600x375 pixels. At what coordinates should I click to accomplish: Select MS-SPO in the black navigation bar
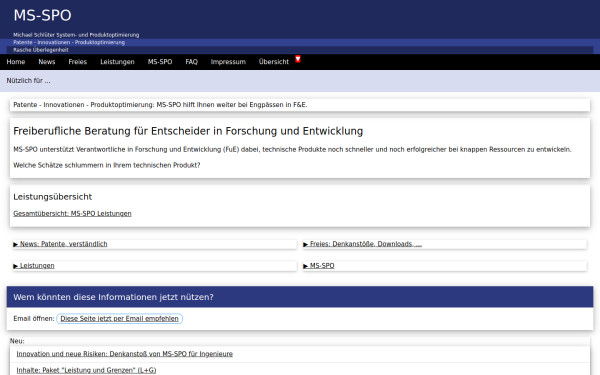click(x=160, y=62)
